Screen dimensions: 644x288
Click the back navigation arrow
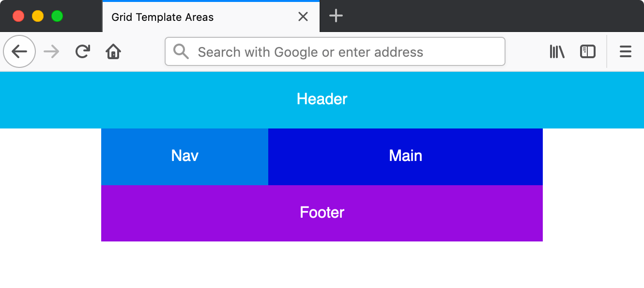pyautogui.click(x=19, y=51)
